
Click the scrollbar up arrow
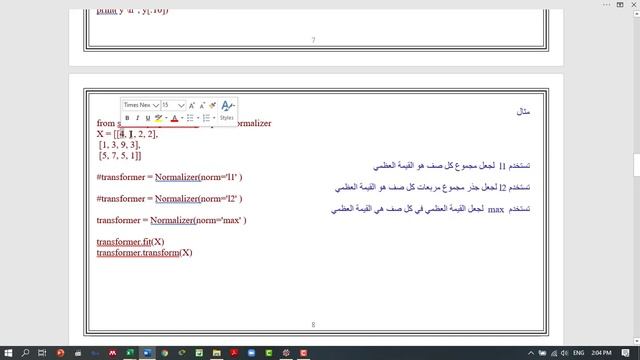(637, 13)
